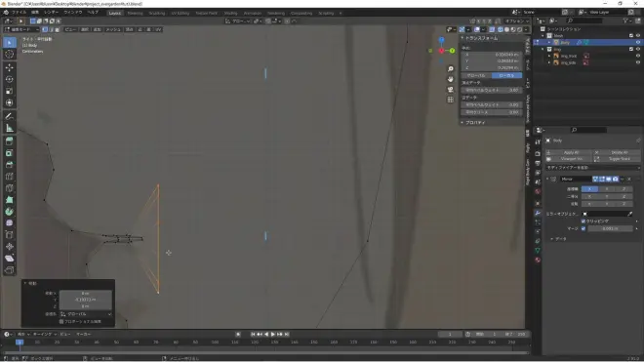The height and width of the screenshot is (362, 644).
Task: Switch to the UV Editing workspace tab
Action: pyautogui.click(x=181, y=13)
